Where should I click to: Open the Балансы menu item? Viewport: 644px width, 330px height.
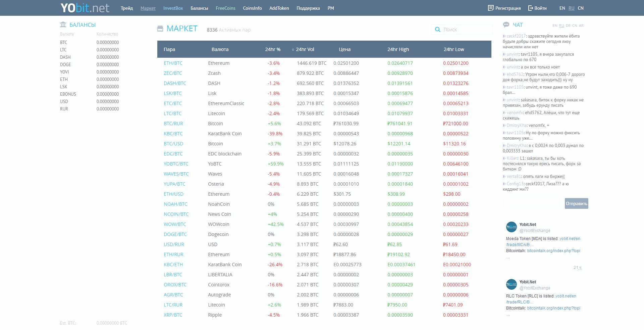click(199, 8)
